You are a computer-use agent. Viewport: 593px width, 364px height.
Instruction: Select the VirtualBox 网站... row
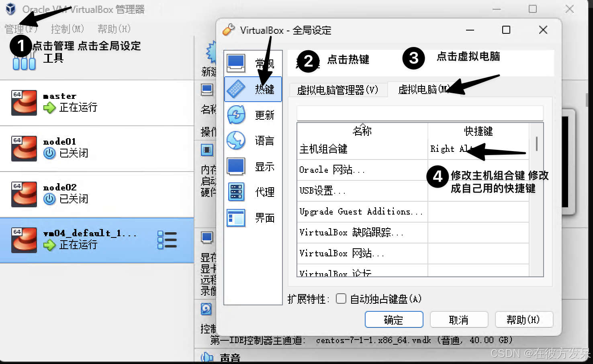pyautogui.click(x=413, y=254)
